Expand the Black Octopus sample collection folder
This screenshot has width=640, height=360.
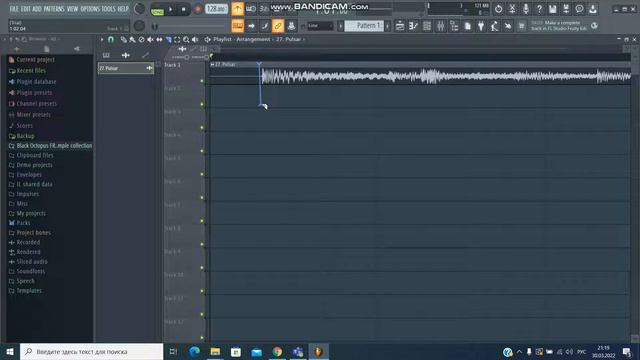click(50, 145)
